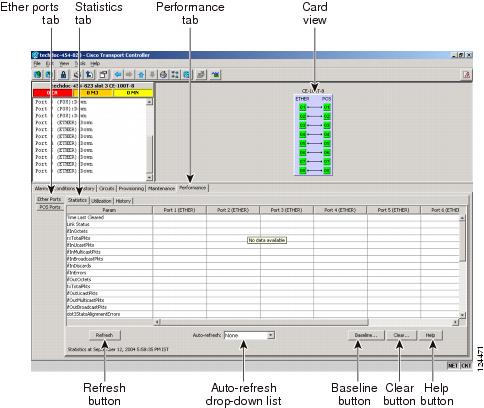
Task: Click the Help button next to Clear
Action: click(x=430, y=335)
